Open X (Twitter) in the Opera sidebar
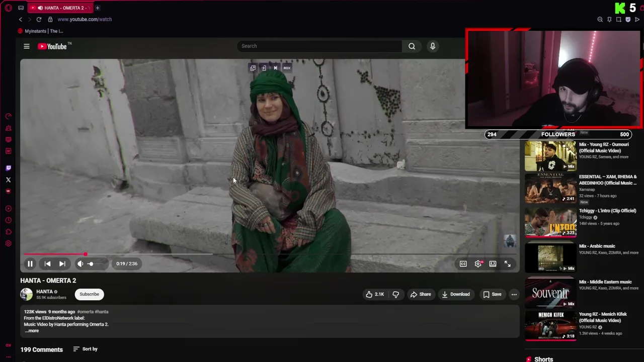Viewport: 644px width, 362px height. click(x=8, y=179)
